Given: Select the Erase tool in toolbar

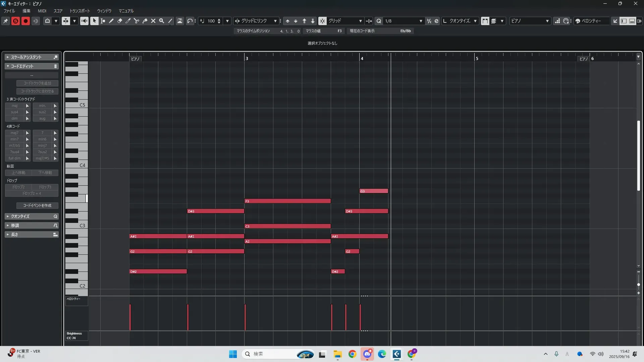Looking at the screenshot, I should (x=120, y=21).
